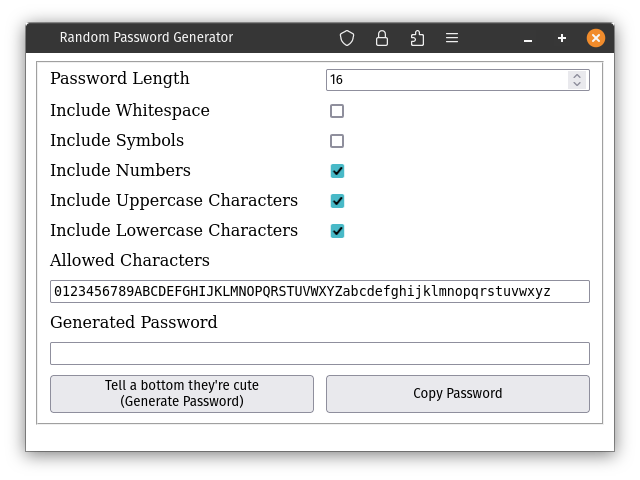Click the shield icon in title bar
The image size is (640, 480).
[x=347, y=38]
